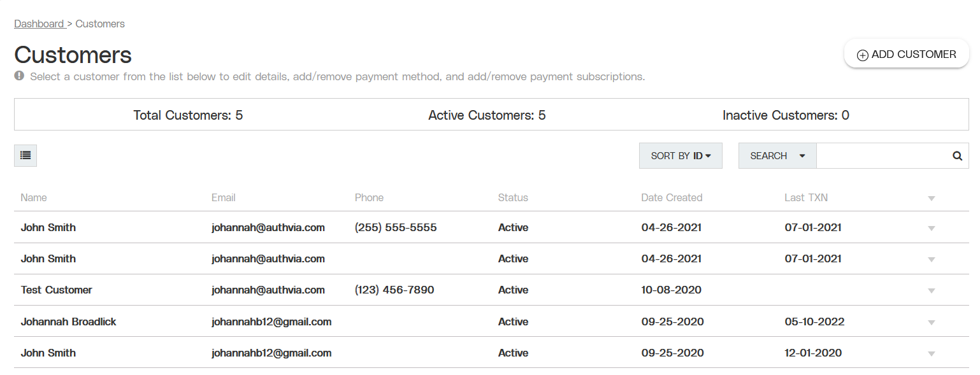Select email johannahb12@gmail.com in last row
Viewport: 980px width, 375px height.
[271, 353]
